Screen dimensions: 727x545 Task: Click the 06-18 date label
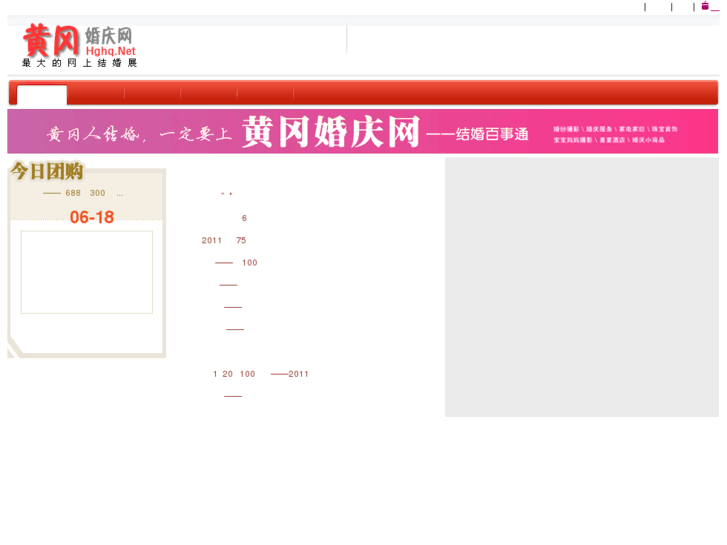[x=92, y=217]
